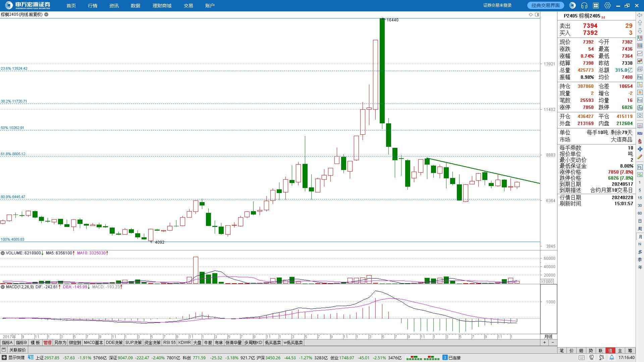This screenshot has height=362, width=644.
Task: Click the bell alert icon in status bar
Action: 612,358
